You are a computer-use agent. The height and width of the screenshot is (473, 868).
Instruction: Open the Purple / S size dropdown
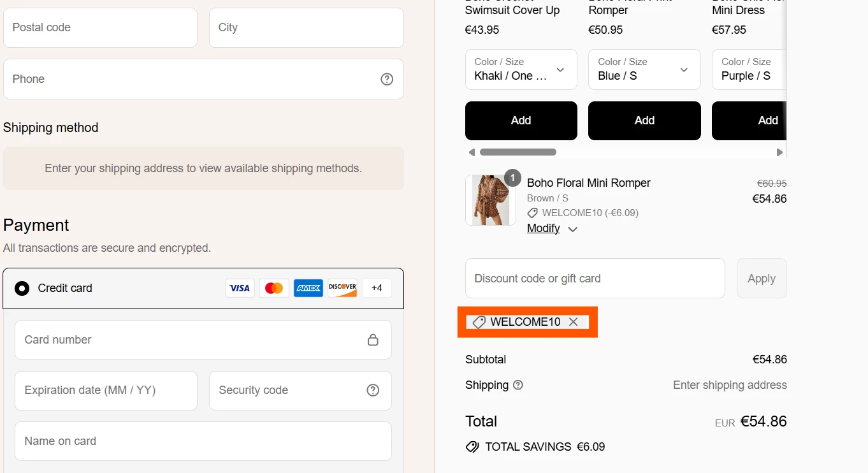coord(749,69)
